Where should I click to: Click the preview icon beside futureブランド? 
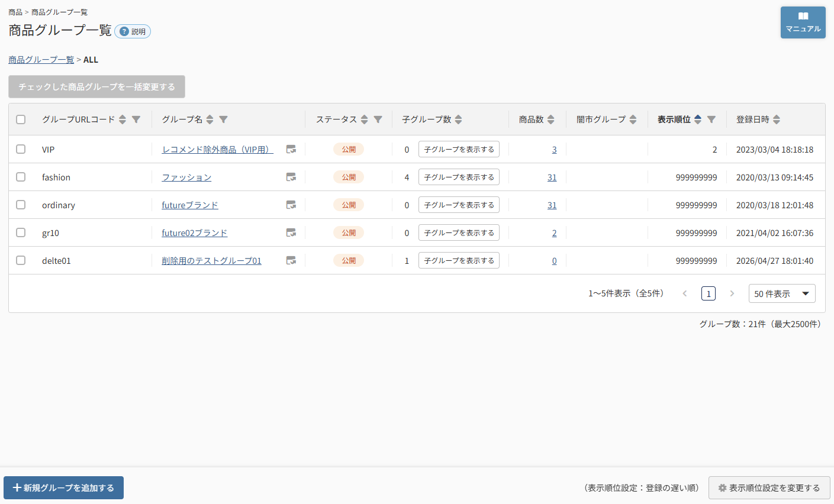pyautogui.click(x=291, y=205)
